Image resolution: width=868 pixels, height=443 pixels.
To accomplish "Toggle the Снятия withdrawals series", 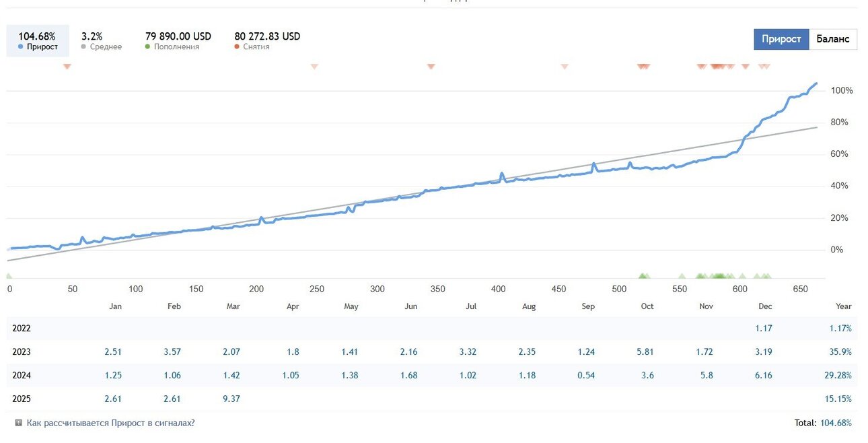I will 267,41.
